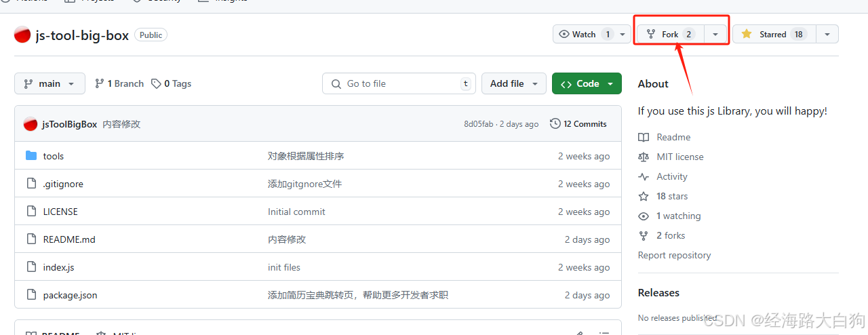Click the eye icon on Watch button
The image size is (868, 335).
coord(564,34)
